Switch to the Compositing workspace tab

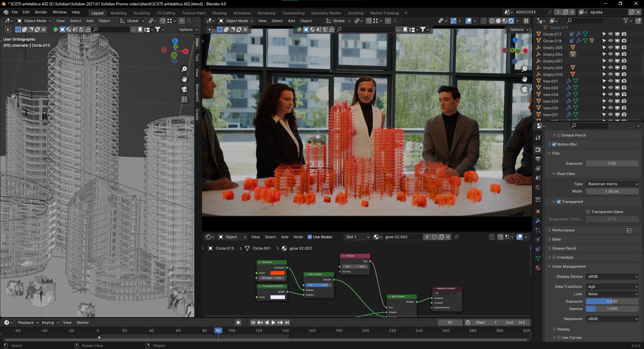[x=293, y=13]
